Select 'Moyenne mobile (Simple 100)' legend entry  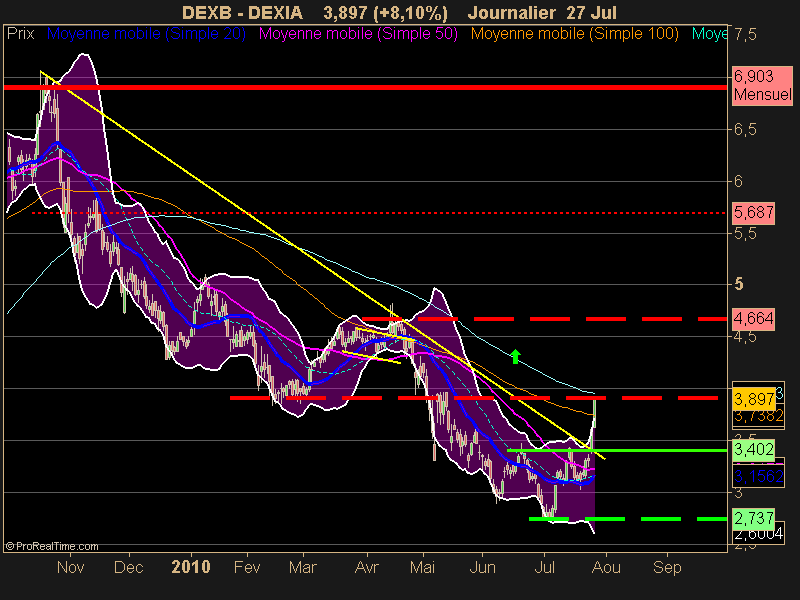tap(574, 34)
